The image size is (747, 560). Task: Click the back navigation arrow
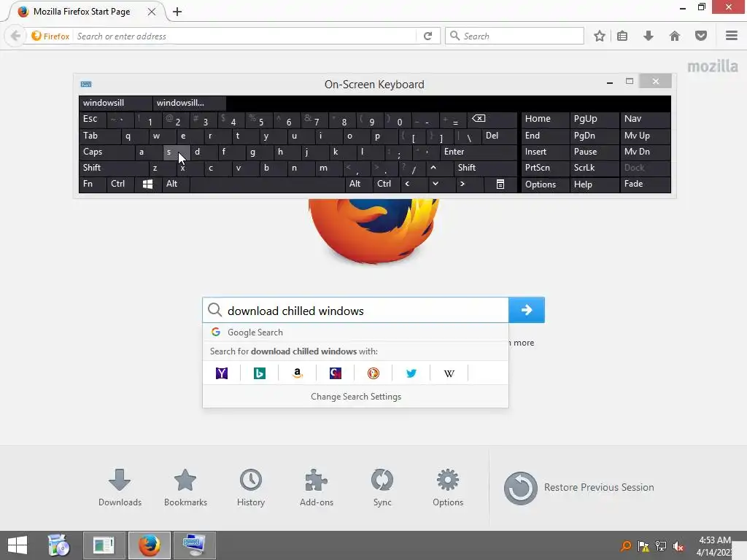[x=16, y=36]
